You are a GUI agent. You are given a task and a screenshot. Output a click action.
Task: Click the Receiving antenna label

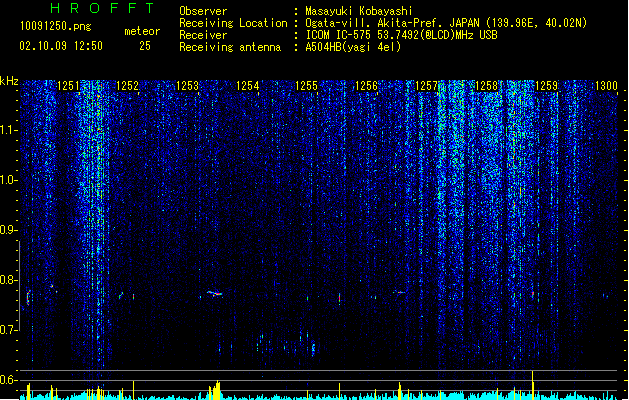tap(230, 47)
